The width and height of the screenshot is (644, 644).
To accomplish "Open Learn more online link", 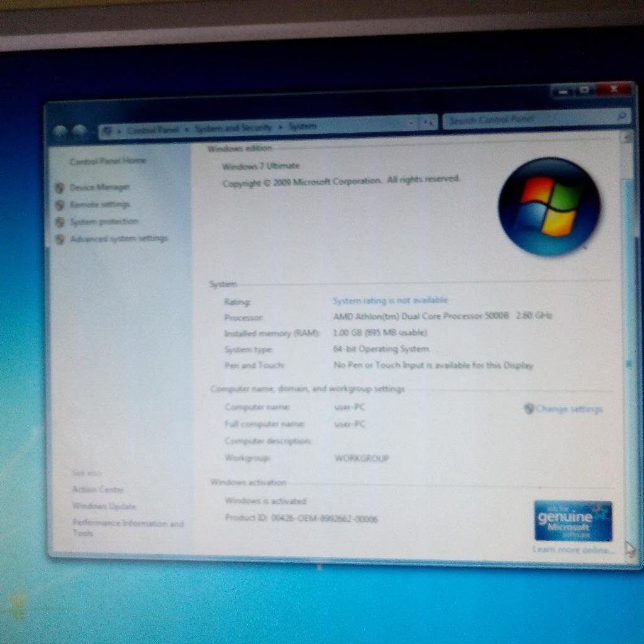I will pyautogui.click(x=574, y=550).
